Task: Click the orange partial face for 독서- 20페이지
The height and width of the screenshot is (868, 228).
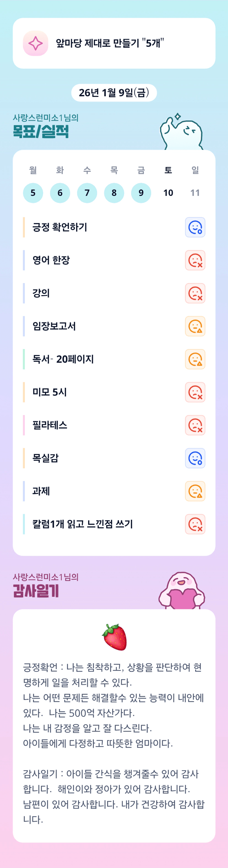Action: pos(195,360)
